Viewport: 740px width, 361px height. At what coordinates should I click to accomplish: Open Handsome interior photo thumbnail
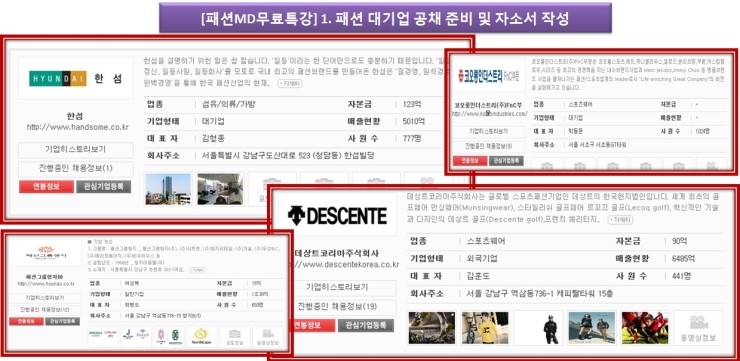220,189
